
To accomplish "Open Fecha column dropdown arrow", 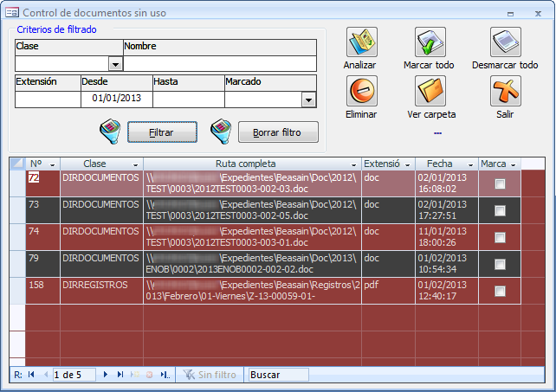I will [470, 164].
